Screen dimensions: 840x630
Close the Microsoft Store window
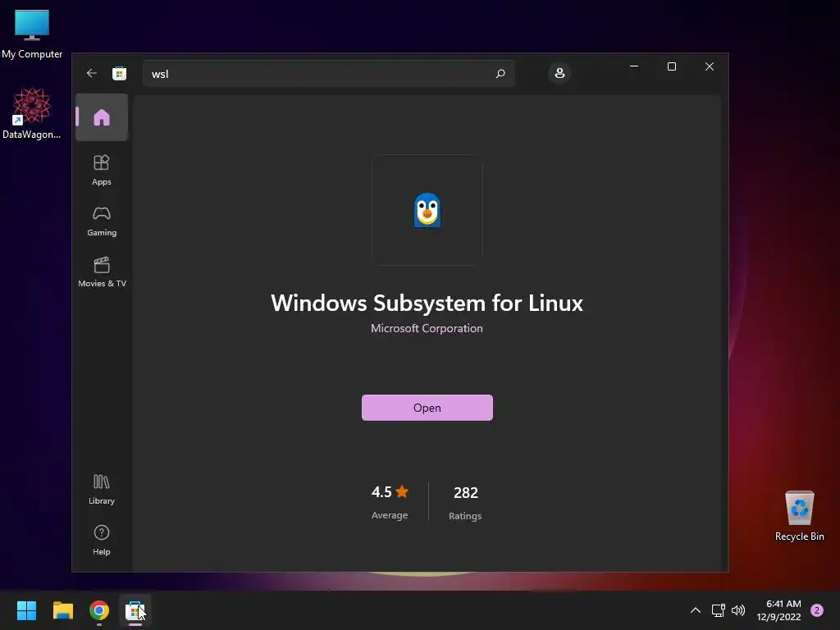pyautogui.click(x=710, y=66)
